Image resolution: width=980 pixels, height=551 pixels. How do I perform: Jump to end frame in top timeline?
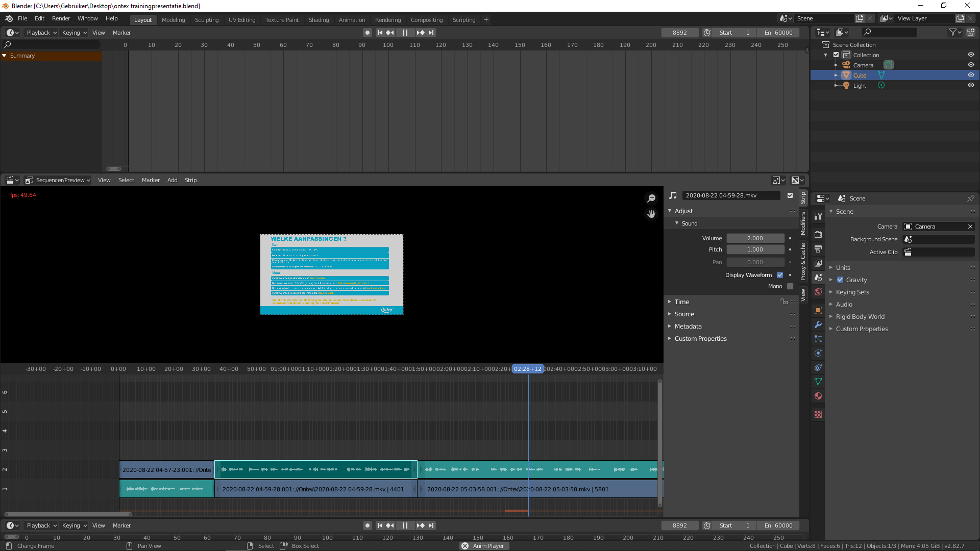coord(431,33)
